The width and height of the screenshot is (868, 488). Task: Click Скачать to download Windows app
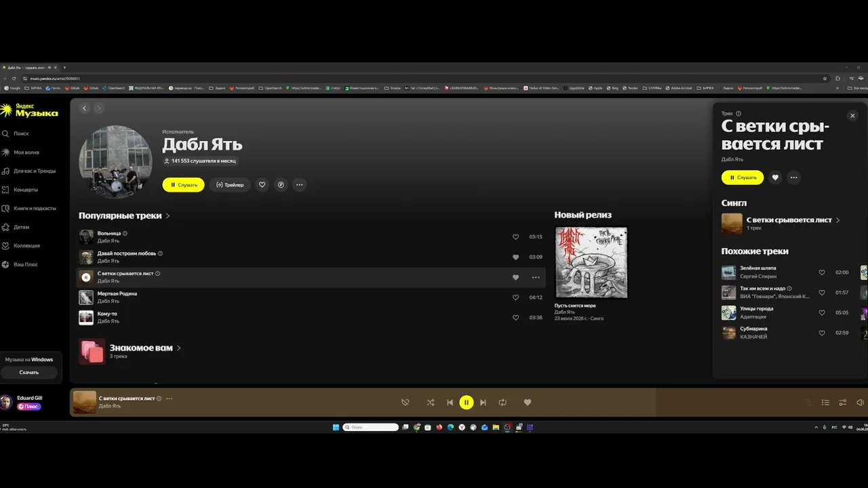(x=29, y=372)
